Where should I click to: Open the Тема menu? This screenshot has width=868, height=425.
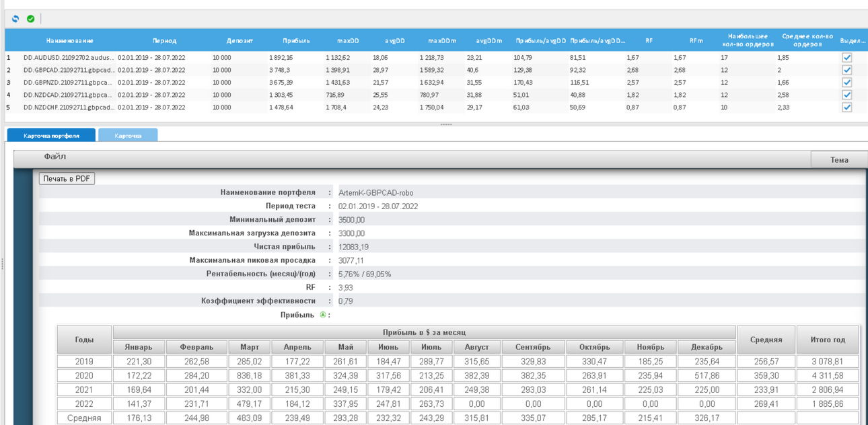tap(839, 160)
